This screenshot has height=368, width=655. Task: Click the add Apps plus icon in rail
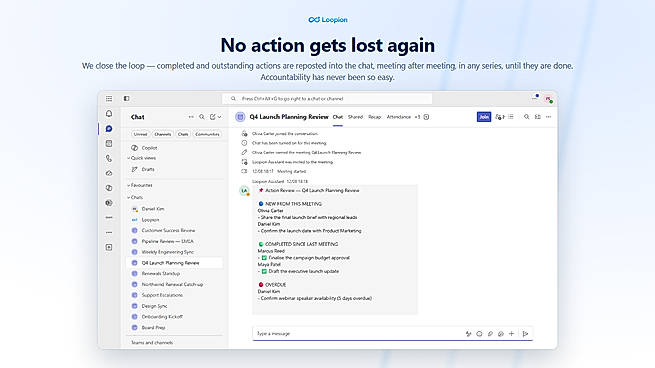(109, 247)
